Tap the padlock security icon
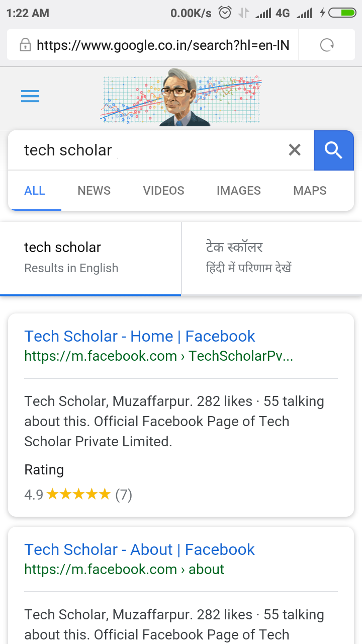The height and width of the screenshot is (644, 362). [x=25, y=45]
